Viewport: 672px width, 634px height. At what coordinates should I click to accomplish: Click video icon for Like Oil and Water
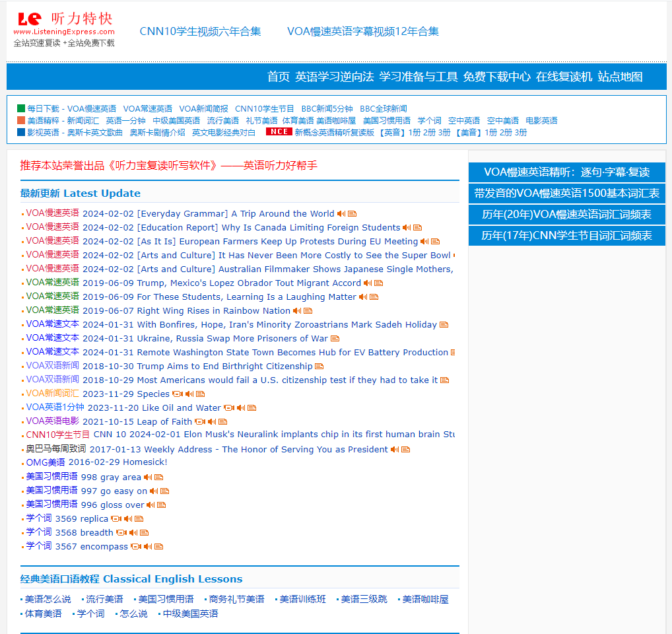pyautogui.click(x=229, y=408)
